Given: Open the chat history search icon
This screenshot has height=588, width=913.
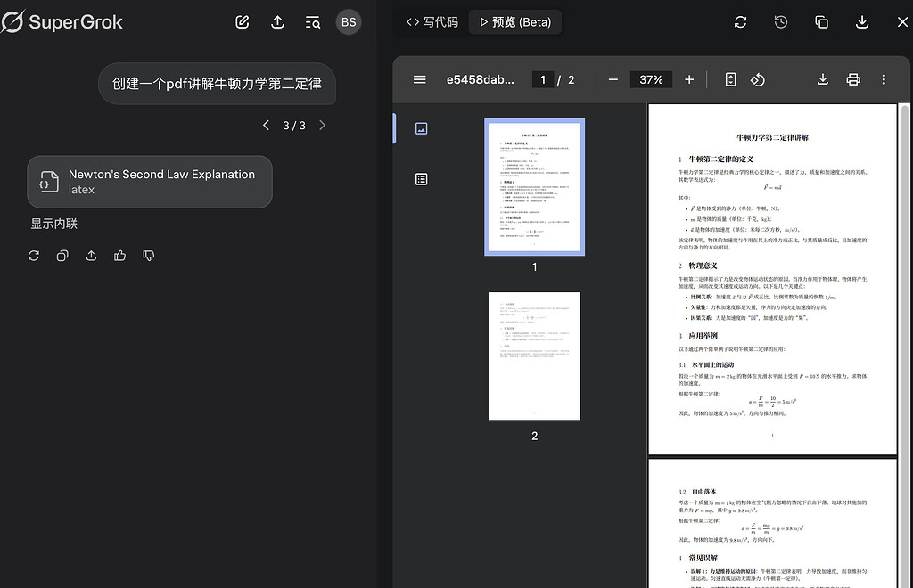Looking at the screenshot, I should [x=313, y=22].
